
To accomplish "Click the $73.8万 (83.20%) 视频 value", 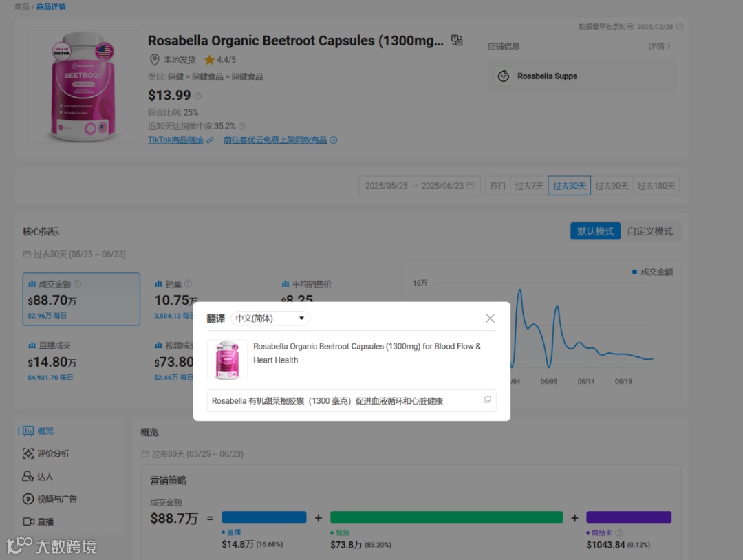I will (360, 545).
